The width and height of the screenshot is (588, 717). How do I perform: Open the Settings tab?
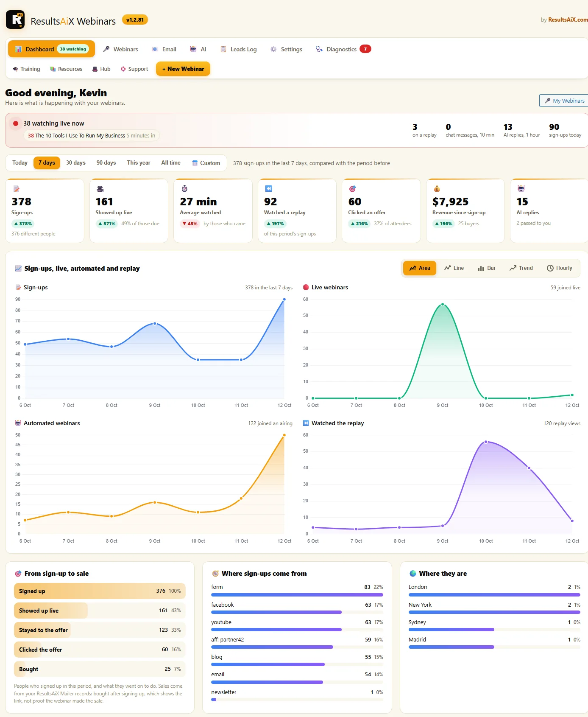(287, 49)
